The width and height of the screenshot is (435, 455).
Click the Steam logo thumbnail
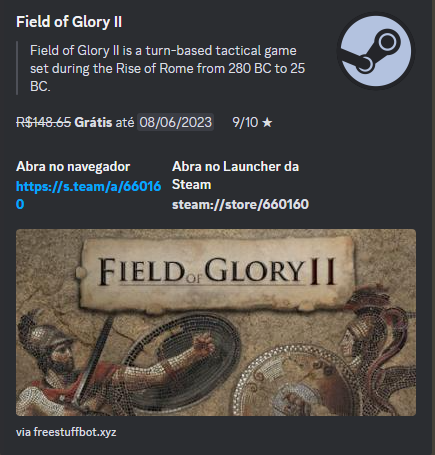point(376,51)
